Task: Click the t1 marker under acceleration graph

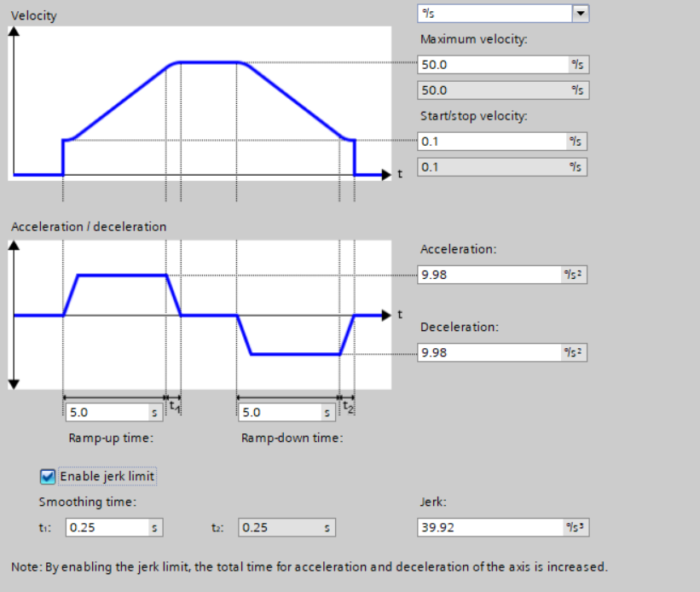Action: click(x=175, y=407)
